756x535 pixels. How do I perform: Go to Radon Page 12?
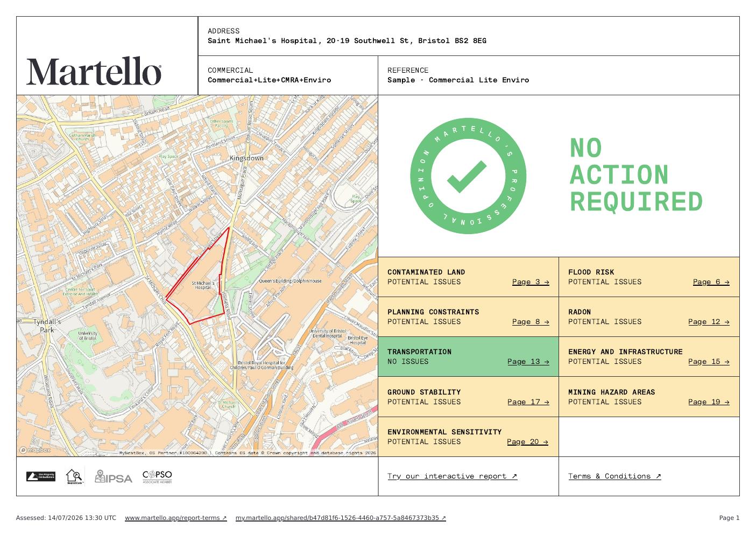[709, 321]
